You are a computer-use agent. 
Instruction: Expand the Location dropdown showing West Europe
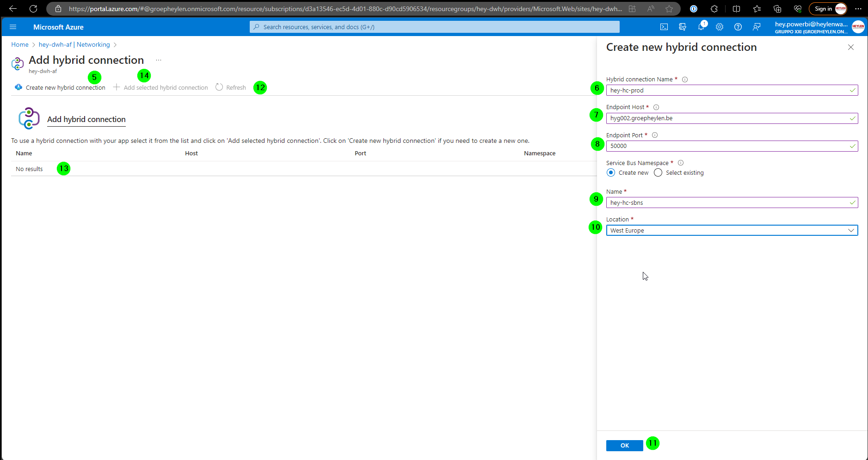coord(732,230)
